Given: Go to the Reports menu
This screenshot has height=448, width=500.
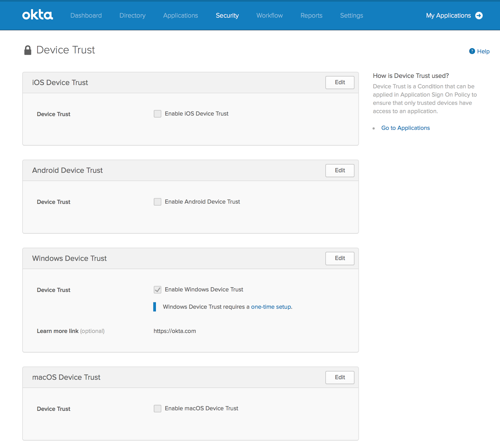Looking at the screenshot, I should (311, 16).
